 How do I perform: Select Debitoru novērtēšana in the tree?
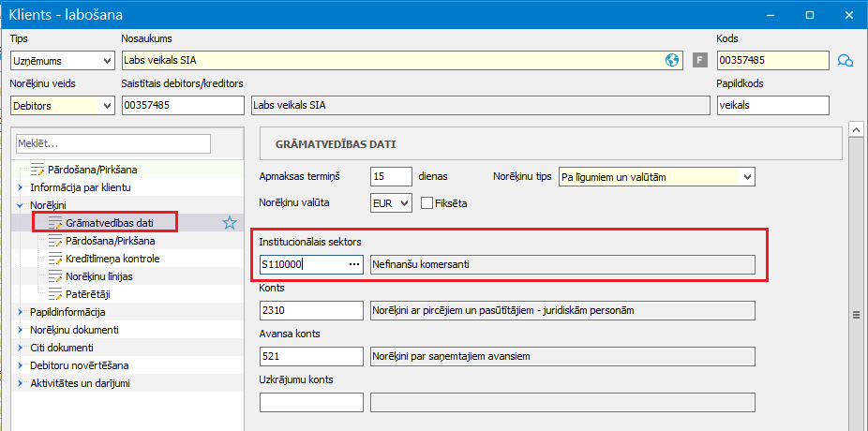pos(80,365)
